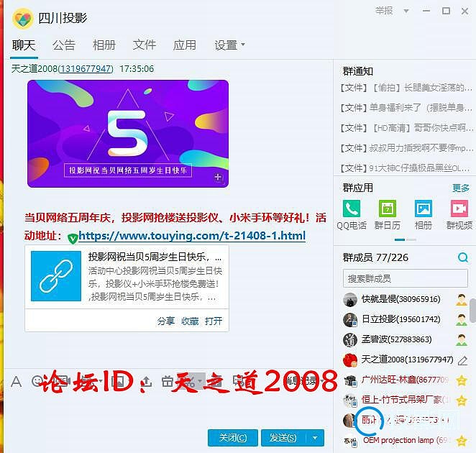The width and height of the screenshot is (476, 453).
Task: Click the 四川投影 group avatar icon
Action: click(x=22, y=18)
